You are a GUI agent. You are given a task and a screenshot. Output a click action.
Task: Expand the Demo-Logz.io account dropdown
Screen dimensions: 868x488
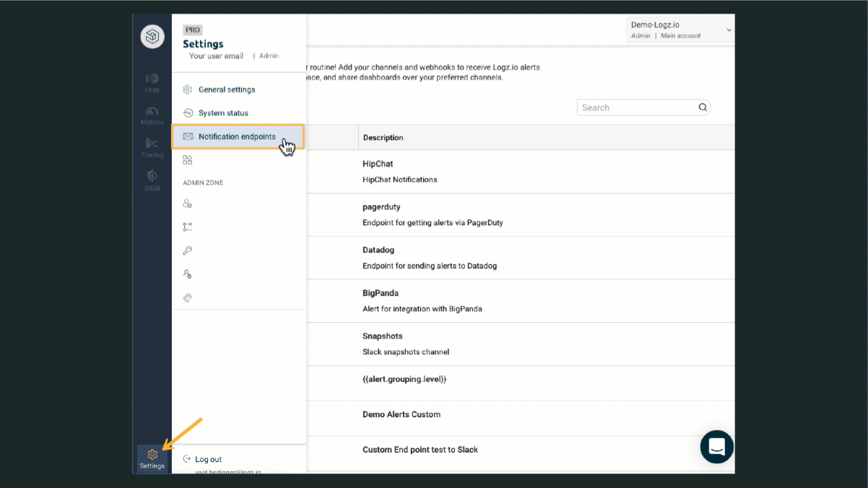(680, 30)
